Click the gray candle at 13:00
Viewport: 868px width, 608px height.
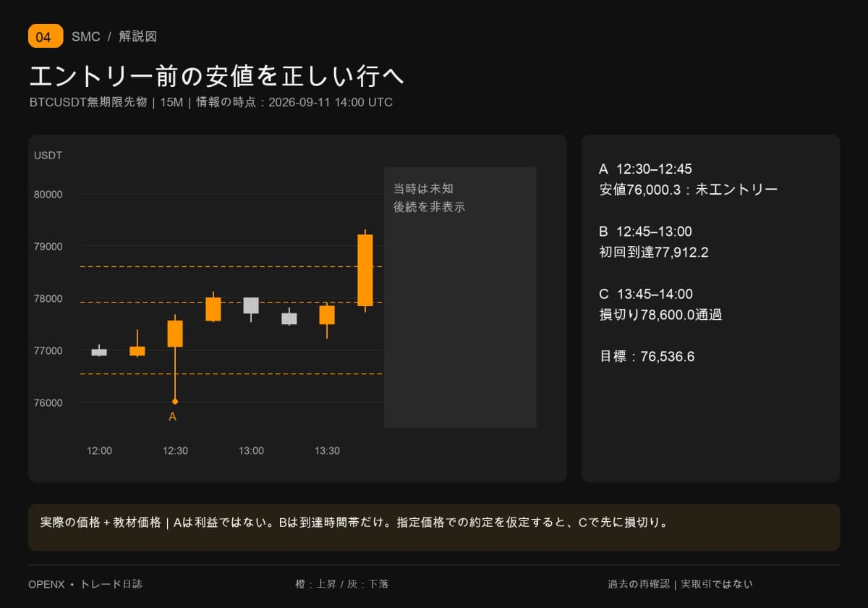(251, 305)
